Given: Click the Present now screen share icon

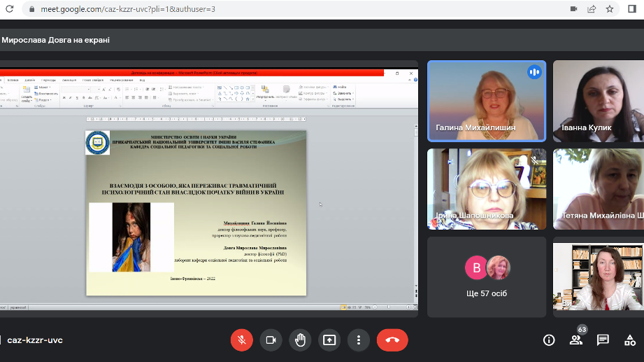Looking at the screenshot, I should tap(329, 340).
